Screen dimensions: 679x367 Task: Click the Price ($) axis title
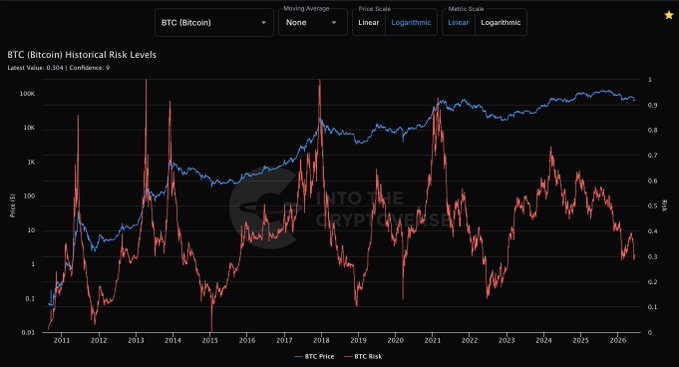(x=13, y=206)
